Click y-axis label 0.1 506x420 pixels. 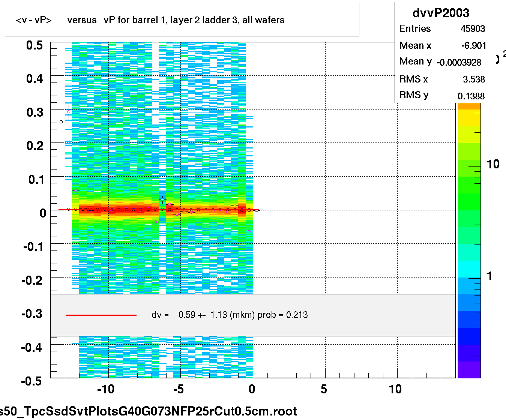(36, 180)
